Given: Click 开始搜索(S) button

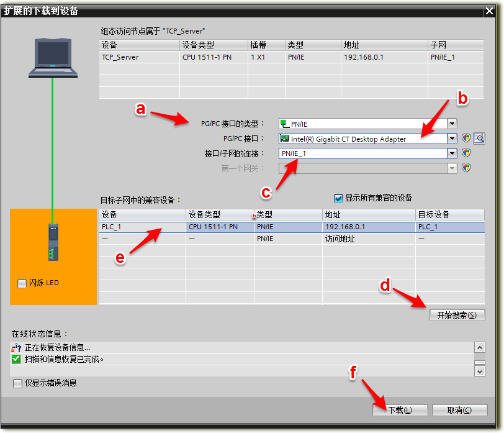Looking at the screenshot, I should pyautogui.click(x=457, y=315).
